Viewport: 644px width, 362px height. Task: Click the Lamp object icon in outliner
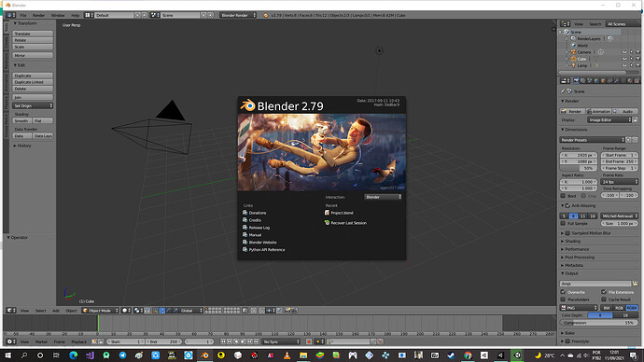point(573,65)
